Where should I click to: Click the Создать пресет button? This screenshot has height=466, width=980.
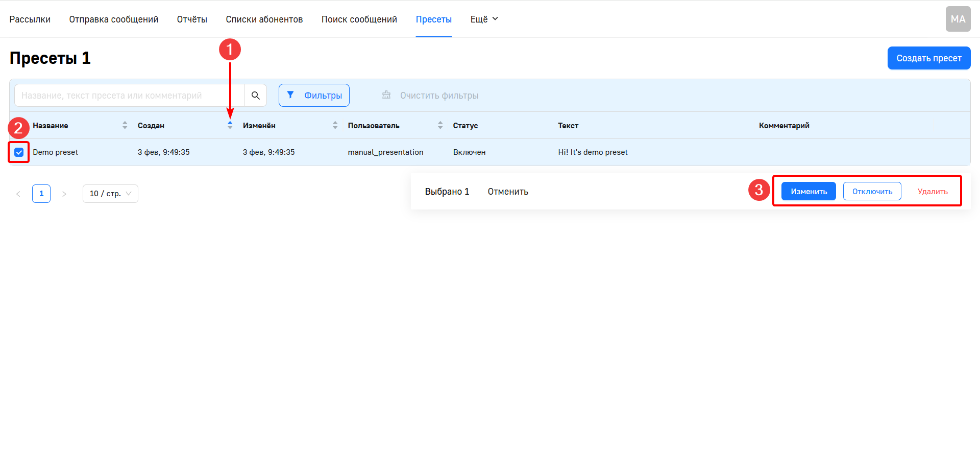click(x=928, y=58)
